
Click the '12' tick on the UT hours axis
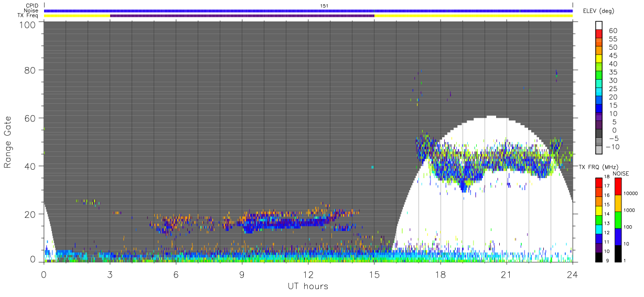pyautogui.click(x=308, y=274)
